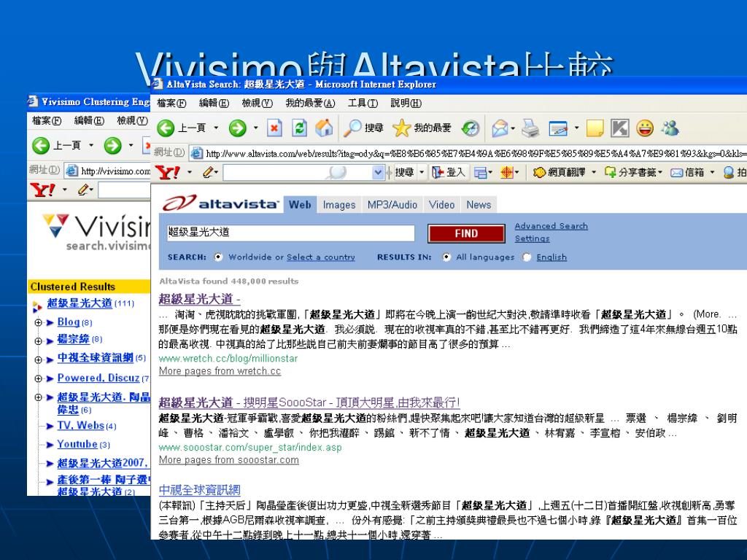This screenshot has width=747, height=560.
Task: Click the Edit page icon in IE toolbar
Action: (558, 128)
